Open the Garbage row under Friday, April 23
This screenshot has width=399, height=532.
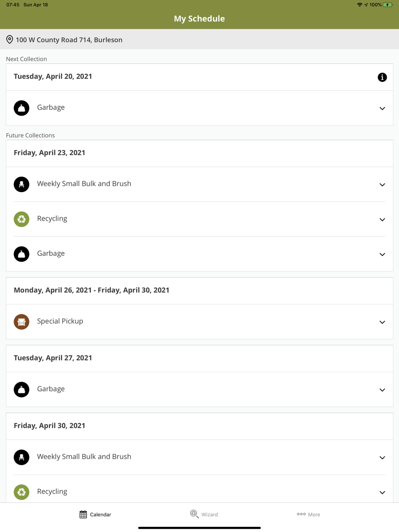51,254
